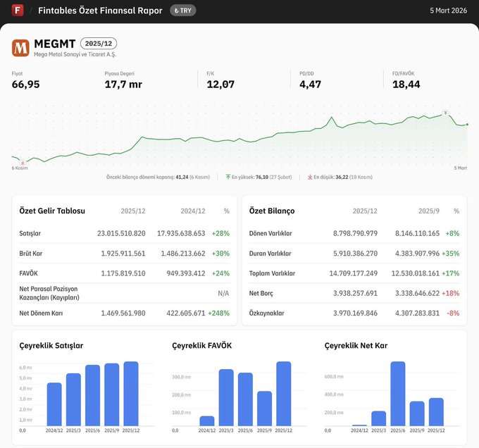This screenshot has height=448, width=479.
Task: Click the 2025/12 bar in Çeyreklik FAVÖK
Action: click(x=284, y=394)
